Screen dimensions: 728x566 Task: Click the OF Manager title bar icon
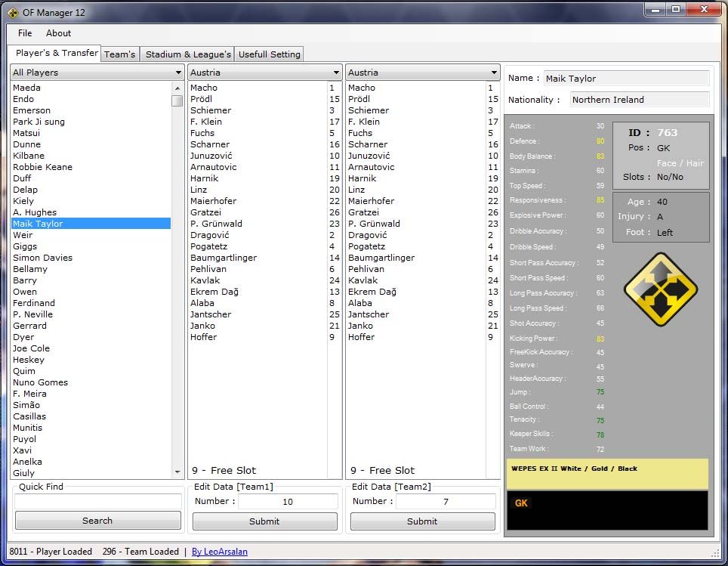pos(13,12)
